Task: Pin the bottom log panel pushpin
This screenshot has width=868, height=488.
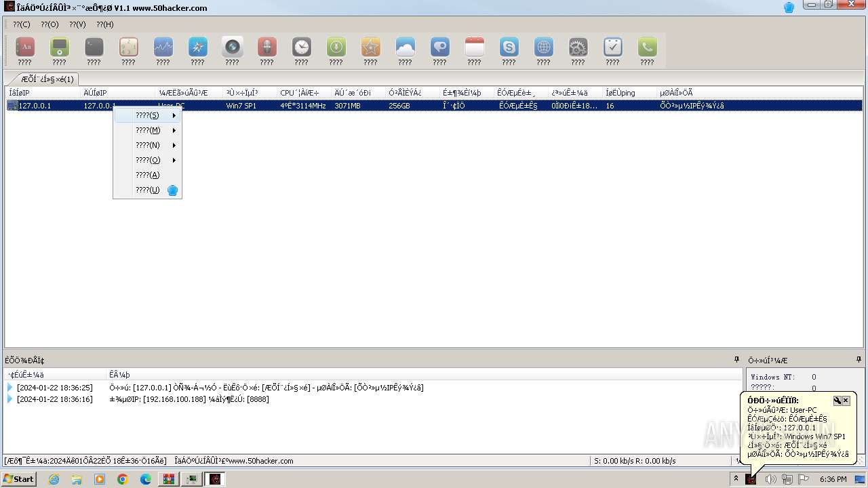Action: pyautogui.click(x=736, y=360)
